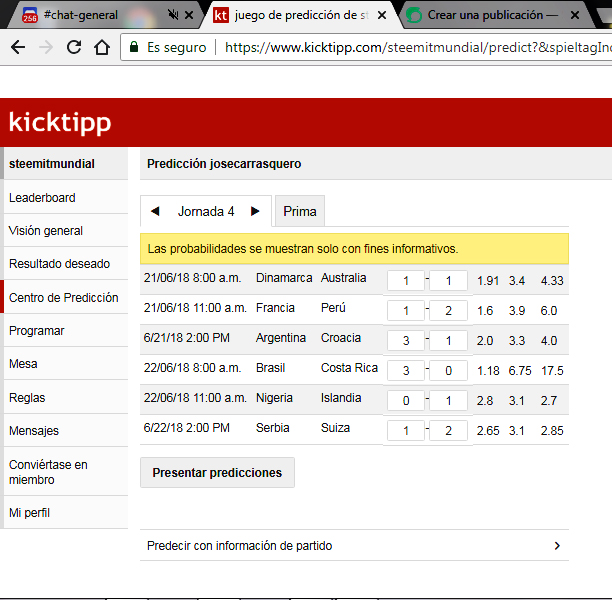Reload the page with refresh icon
The image size is (612, 600).
tap(74, 47)
